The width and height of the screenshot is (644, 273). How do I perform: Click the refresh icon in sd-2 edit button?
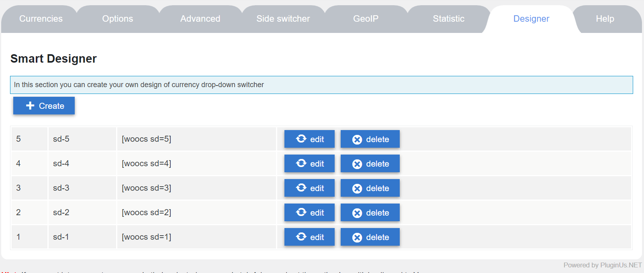point(301,212)
